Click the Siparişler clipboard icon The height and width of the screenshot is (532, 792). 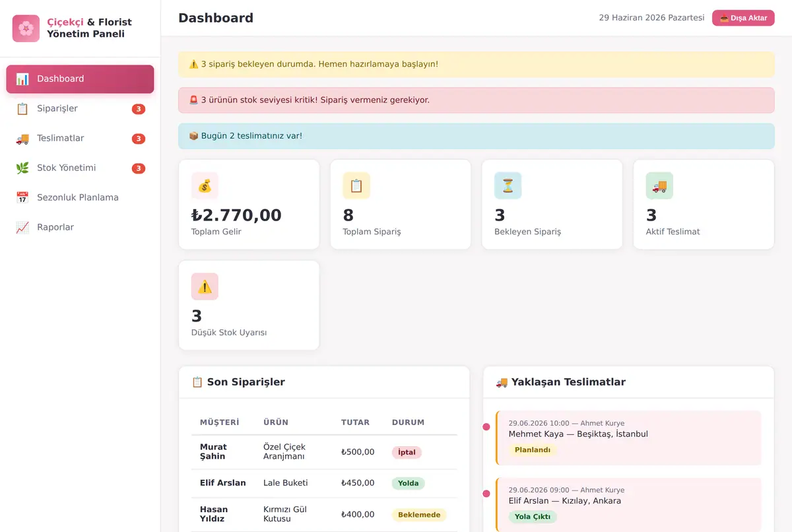coord(22,109)
